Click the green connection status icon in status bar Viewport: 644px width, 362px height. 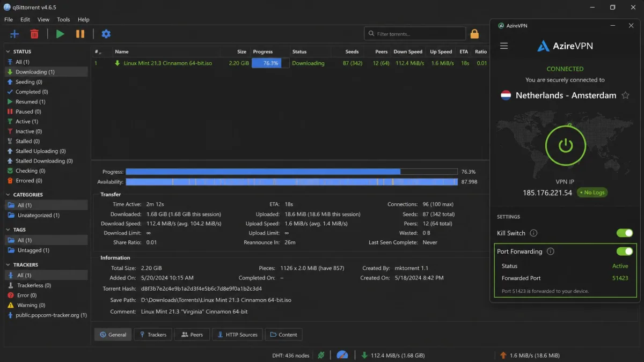[321, 355]
